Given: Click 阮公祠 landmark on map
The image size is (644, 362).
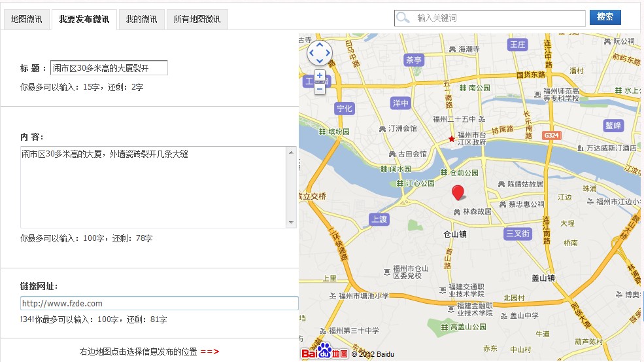Looking at the screenshot, I should coord(619,41).
